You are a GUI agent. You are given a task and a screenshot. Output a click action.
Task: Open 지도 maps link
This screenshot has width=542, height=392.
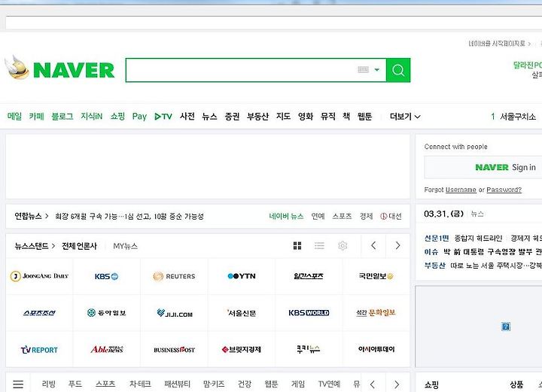pyautogui.click(x=283, y=117)
